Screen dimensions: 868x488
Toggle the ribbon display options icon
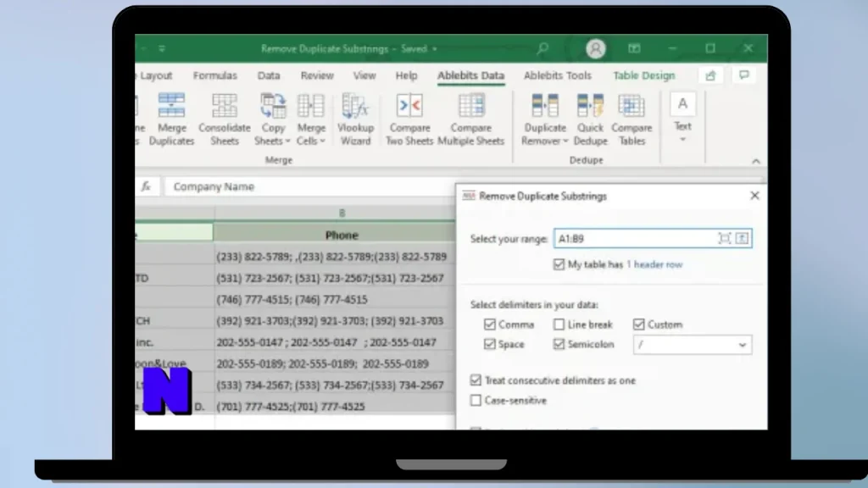tap(634, 48)
